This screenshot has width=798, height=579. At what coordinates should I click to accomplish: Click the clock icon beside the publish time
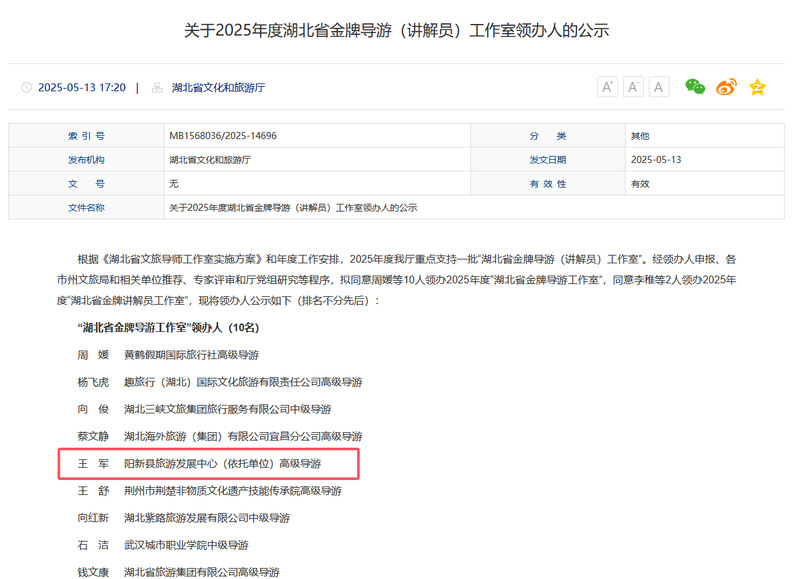pyautogui.click(x=26, y=88)
